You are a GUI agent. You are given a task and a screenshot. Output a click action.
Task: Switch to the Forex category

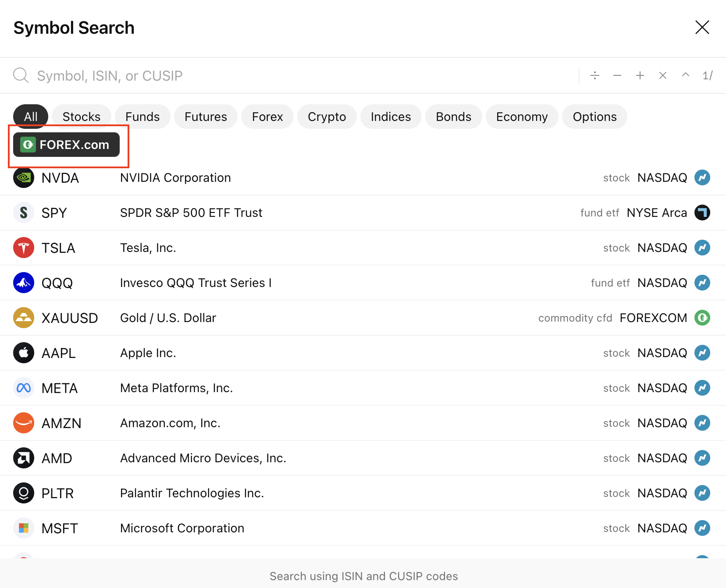(x=267, y=117)
